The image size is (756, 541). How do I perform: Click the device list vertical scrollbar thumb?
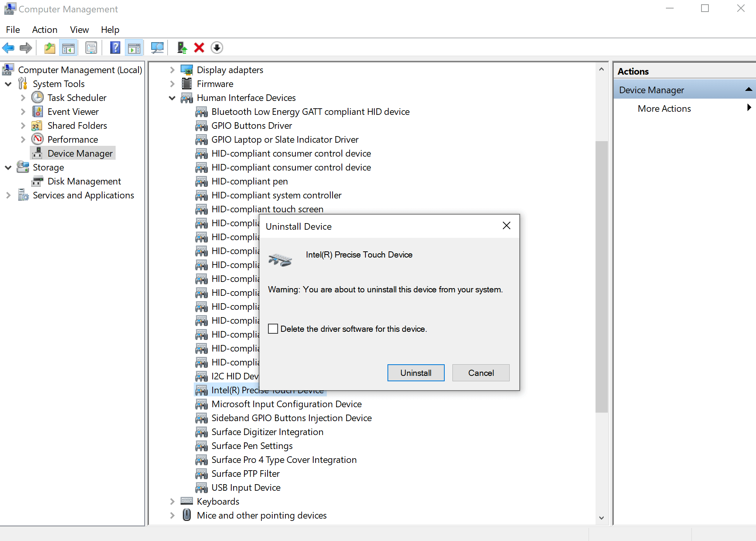601,276
